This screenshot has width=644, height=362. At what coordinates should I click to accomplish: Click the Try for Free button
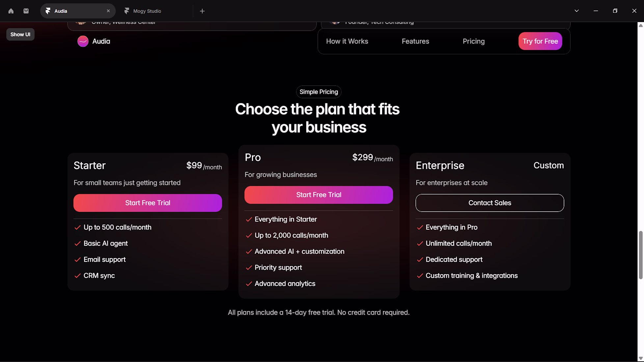[x=540, y=41]
